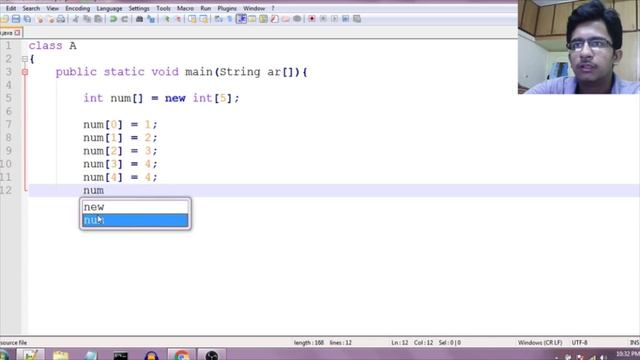Click the Stop Recording macro icon

coord(323,19)
